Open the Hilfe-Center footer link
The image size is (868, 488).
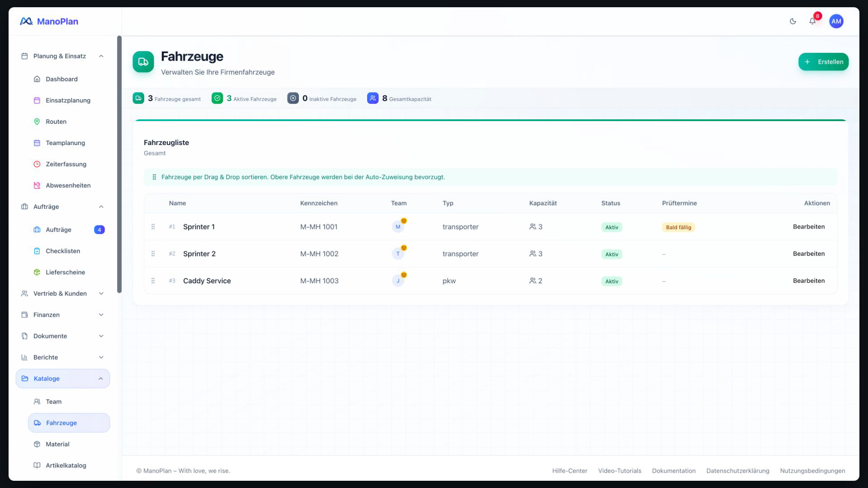(x=570, y=471)
